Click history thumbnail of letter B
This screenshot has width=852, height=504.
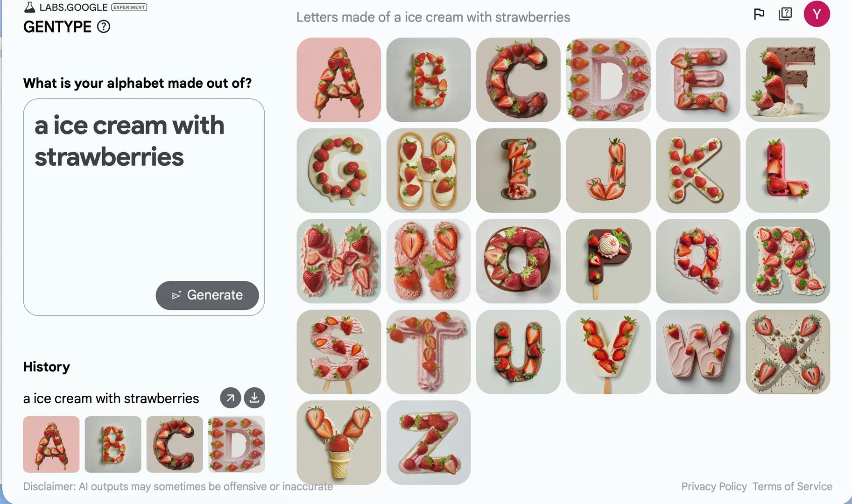click(x=113, y=444)
